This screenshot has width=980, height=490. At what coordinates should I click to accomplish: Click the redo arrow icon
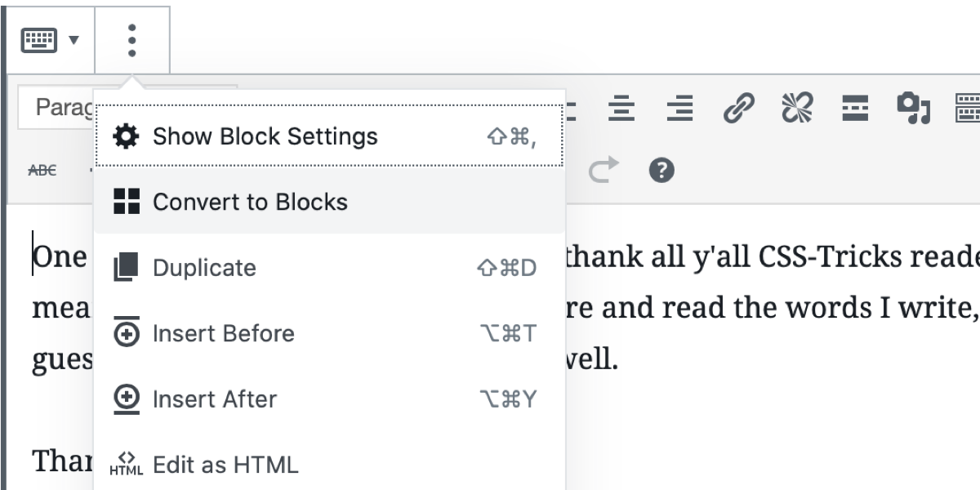tap(604, 171)
